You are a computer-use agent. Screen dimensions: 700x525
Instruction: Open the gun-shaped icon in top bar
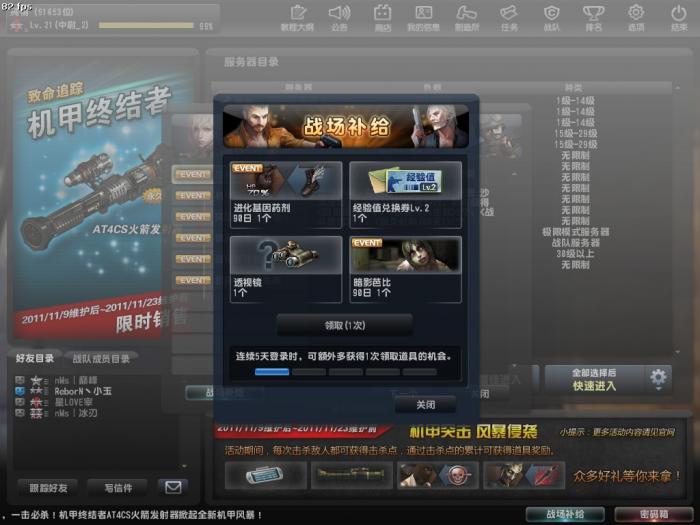467,18
